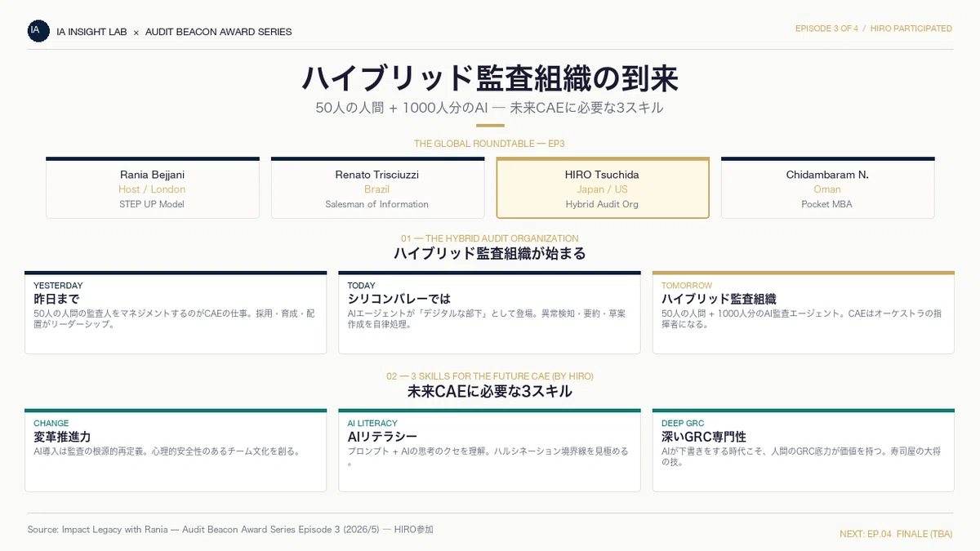Click the "AI LITERACY" card label
The width and height of the screenshot is (980, 551).
pos(372,423)
